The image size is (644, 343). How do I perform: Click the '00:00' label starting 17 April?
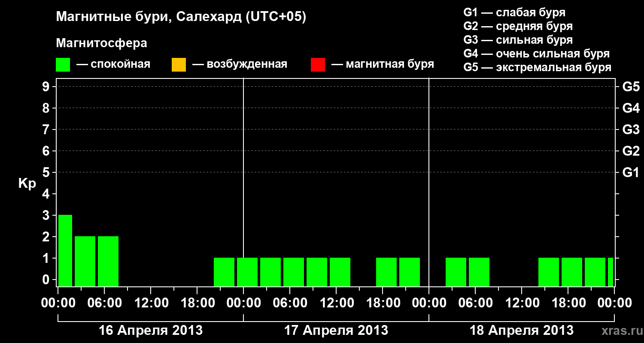click(x=243, y=303)
